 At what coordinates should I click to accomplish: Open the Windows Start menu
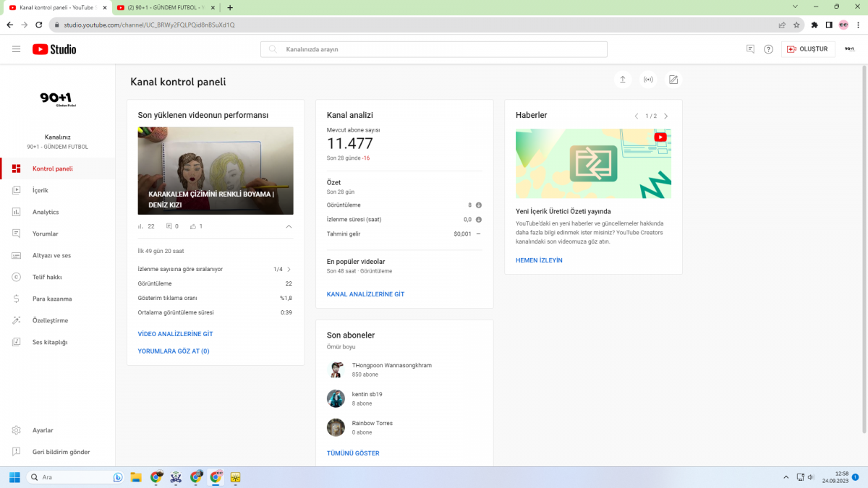pos(14,477)
